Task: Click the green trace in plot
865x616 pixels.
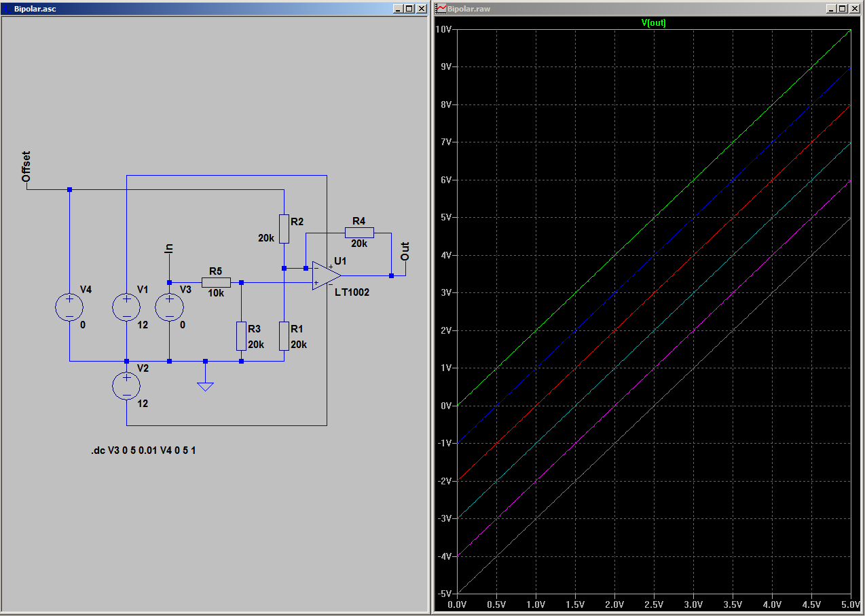Action: (654, 218)
